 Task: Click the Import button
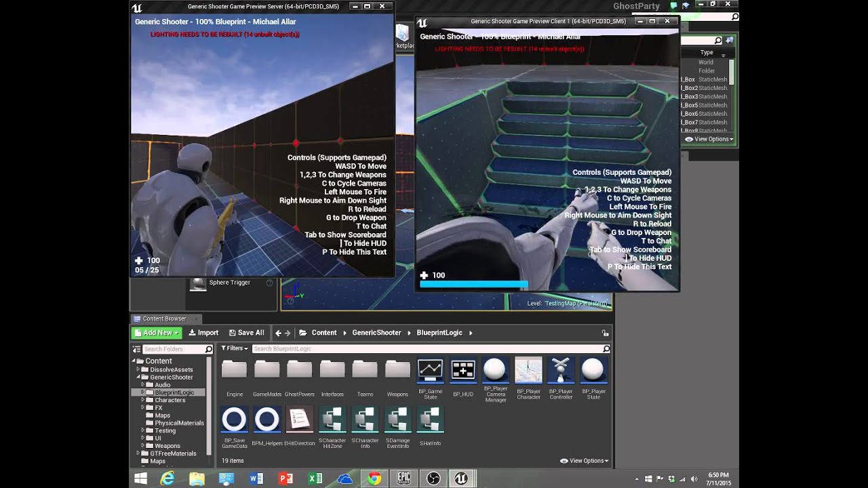pyautogui.click(x=203, y=333)
